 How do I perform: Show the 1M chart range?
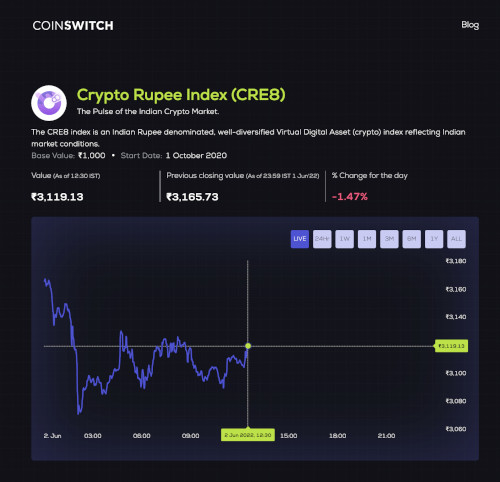click(x=367, y=239)
